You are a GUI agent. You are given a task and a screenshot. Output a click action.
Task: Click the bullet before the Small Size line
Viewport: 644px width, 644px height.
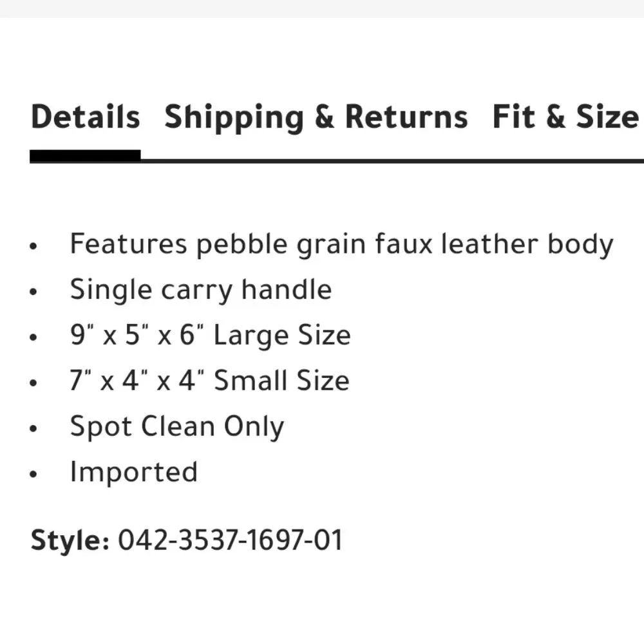tap(33, 383)
